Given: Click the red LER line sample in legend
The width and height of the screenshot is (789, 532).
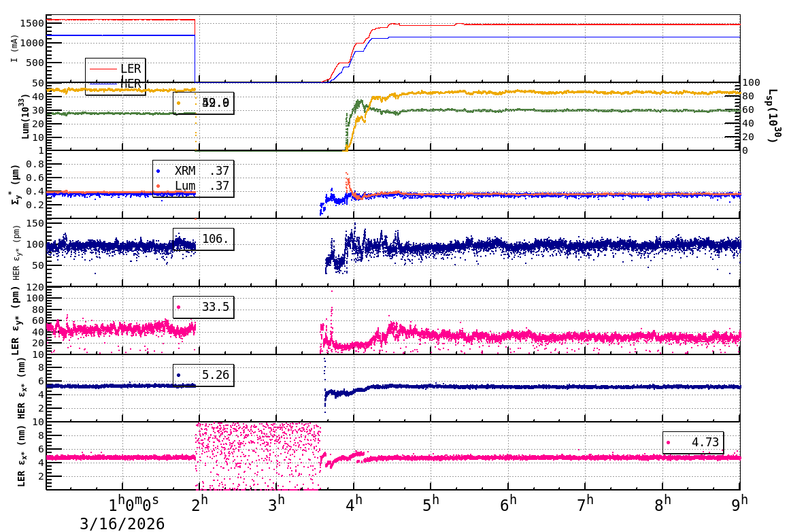Looking at the screenshot, I should tap(103, 69).
